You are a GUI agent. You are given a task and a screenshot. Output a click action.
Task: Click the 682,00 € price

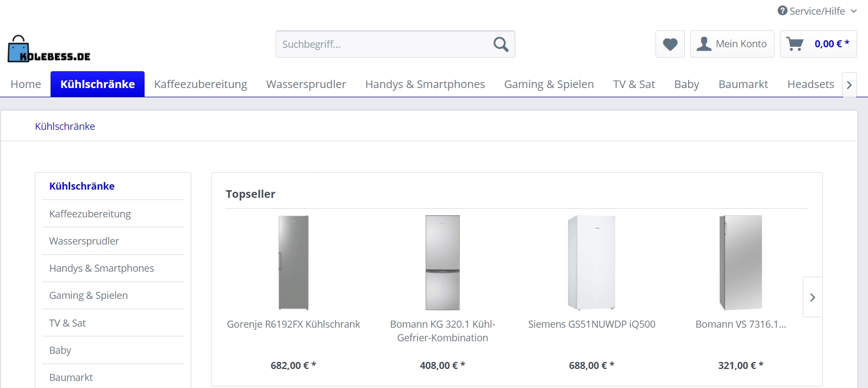tap(294, 366)
